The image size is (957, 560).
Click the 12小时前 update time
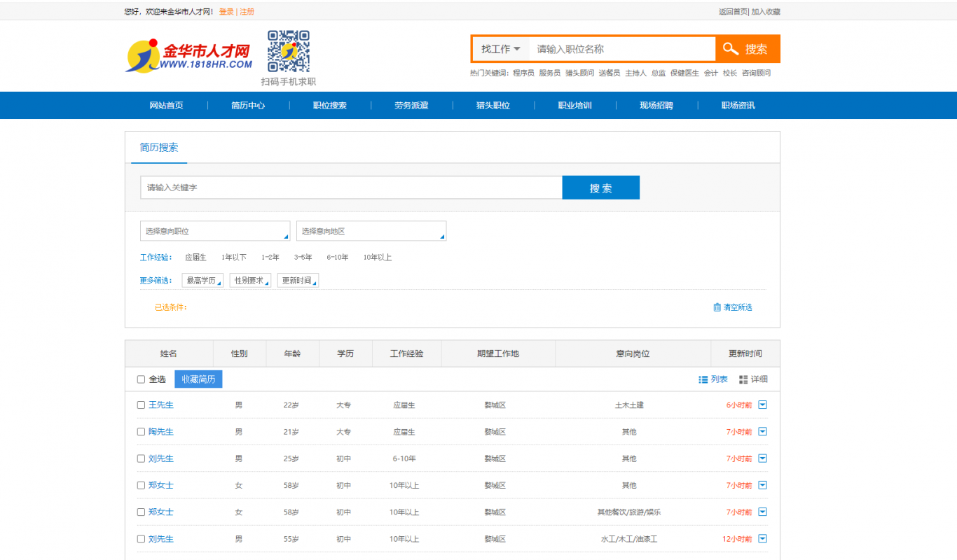coord(737,539)
